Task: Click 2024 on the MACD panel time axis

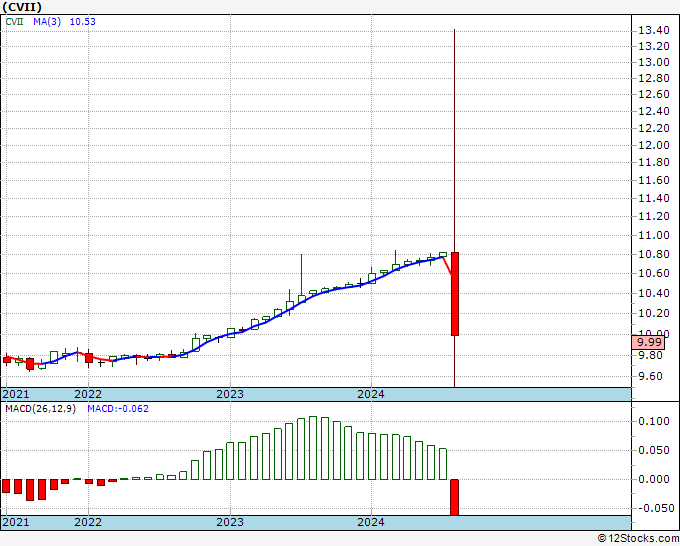Action: (x=371, y=522)
